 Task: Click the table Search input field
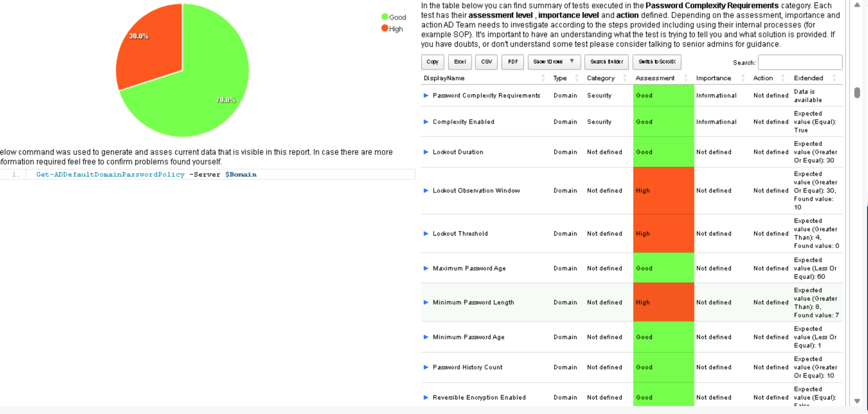pos(800,62)
